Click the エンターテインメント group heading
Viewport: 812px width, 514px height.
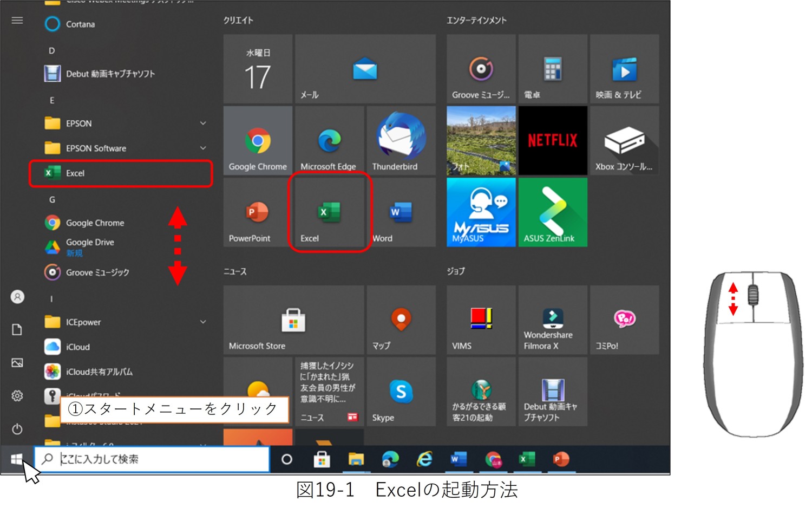click(476, 21)
